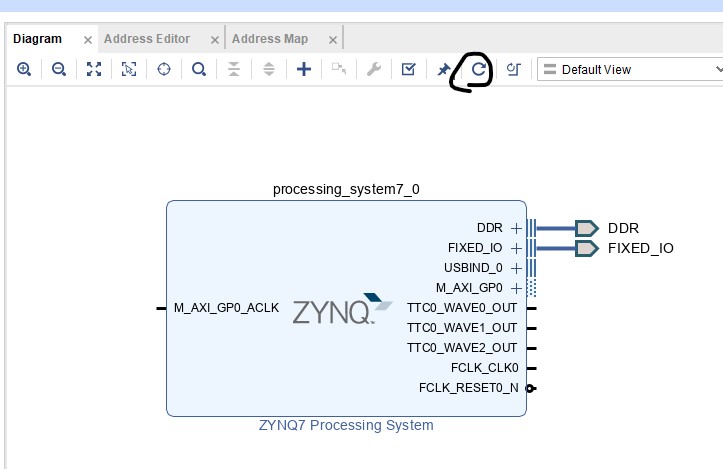The height and width of the screenshot is (469, 723).
Task: Open the Search magnifier tool
Action: coord(199,70)
